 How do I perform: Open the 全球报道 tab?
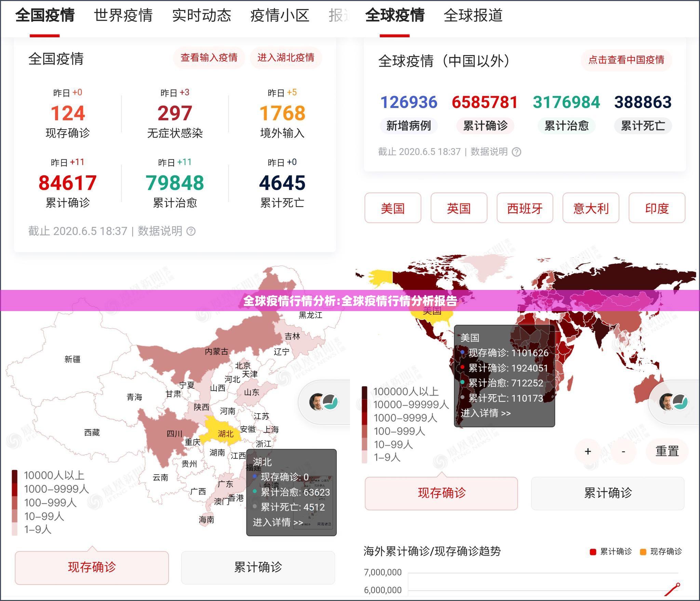click(x=473, y=15)
